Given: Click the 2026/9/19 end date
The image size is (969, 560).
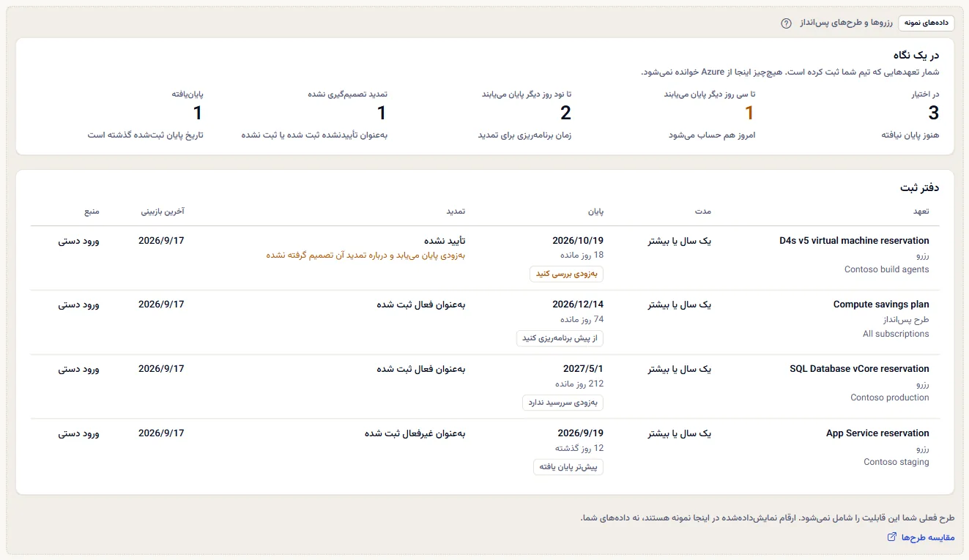Looking at the screenshot, I should click(x=580, y=433).
